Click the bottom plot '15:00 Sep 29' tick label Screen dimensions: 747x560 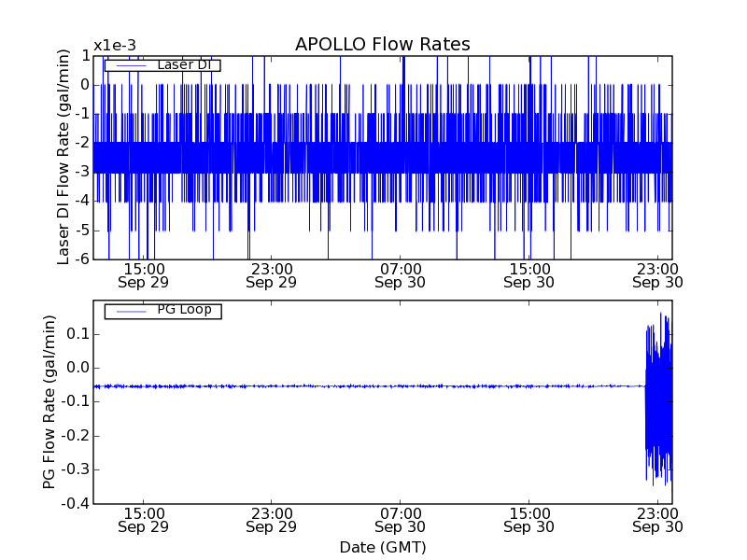click(144, 521)
